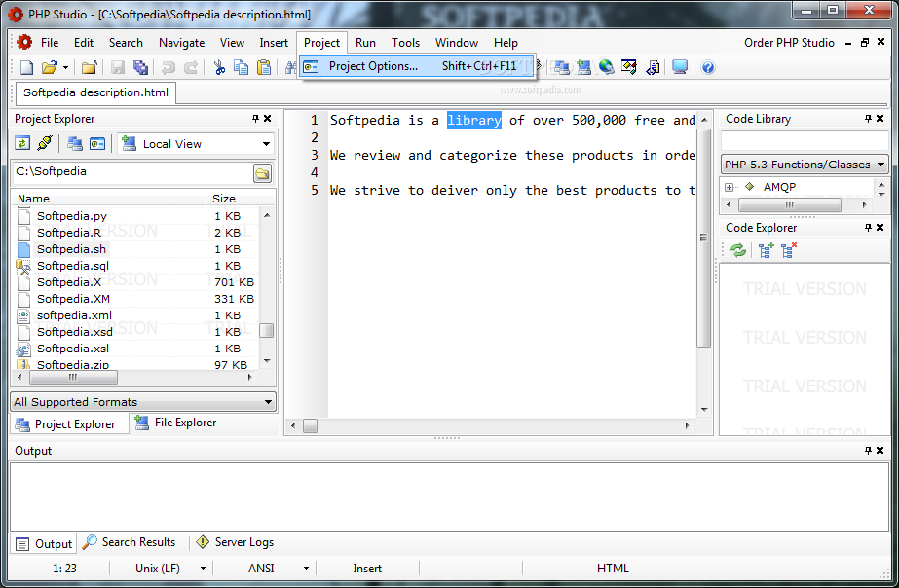Screen dimensions: 899x588
Task: Click the blue Help question mark icon
Action: [x=708, y=67]
